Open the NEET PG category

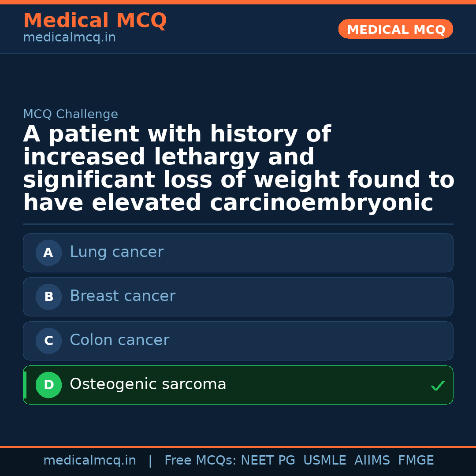[268, 460]
